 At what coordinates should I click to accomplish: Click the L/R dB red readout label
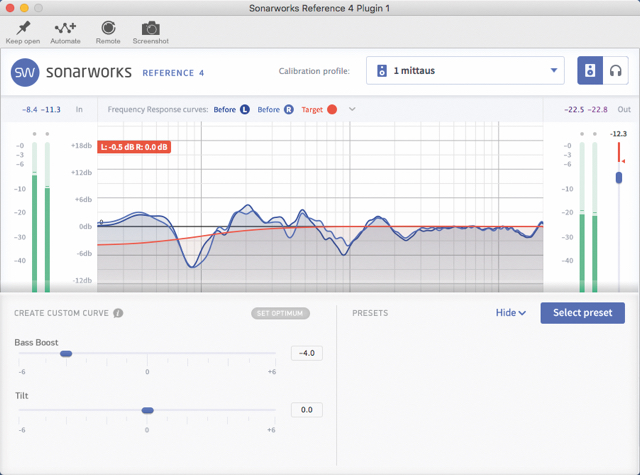click(134, 147)
